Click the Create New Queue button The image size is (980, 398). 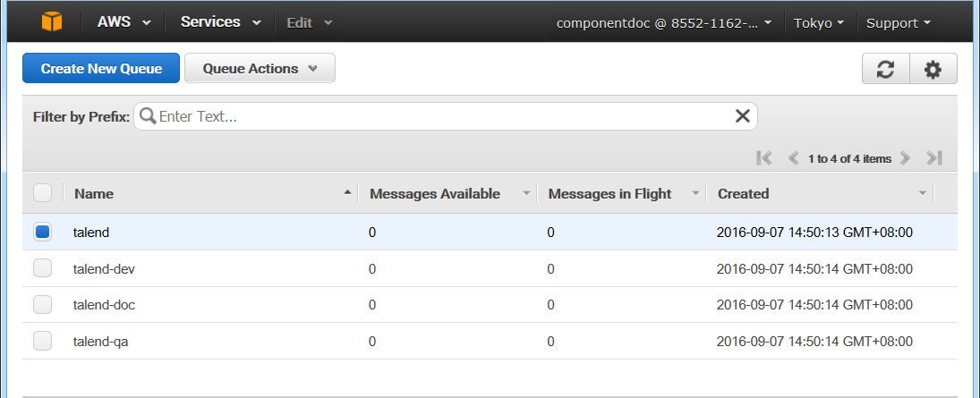pyautogui.click(x=101, y=69)
